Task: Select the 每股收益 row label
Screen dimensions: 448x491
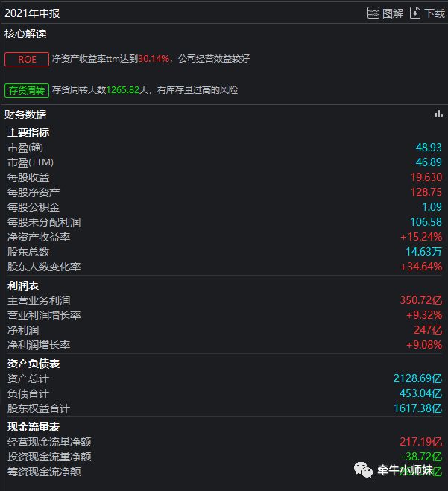Action: [x=28, y=177]
